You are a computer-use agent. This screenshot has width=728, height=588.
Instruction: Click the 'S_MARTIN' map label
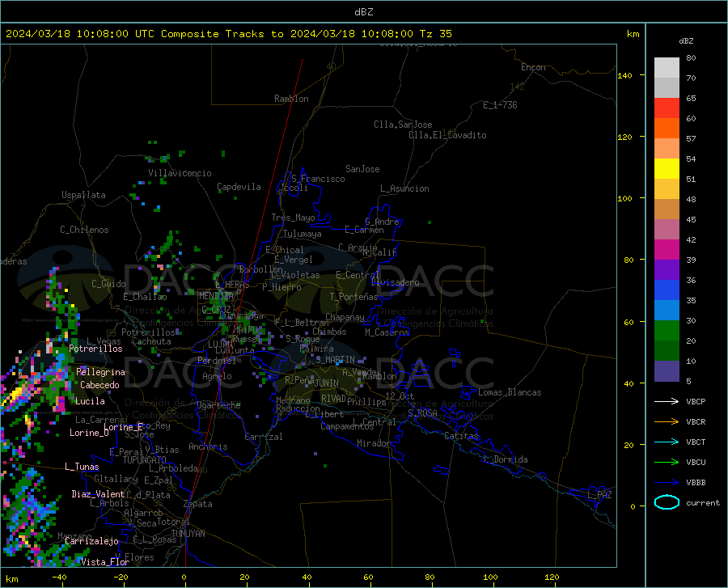335,360
